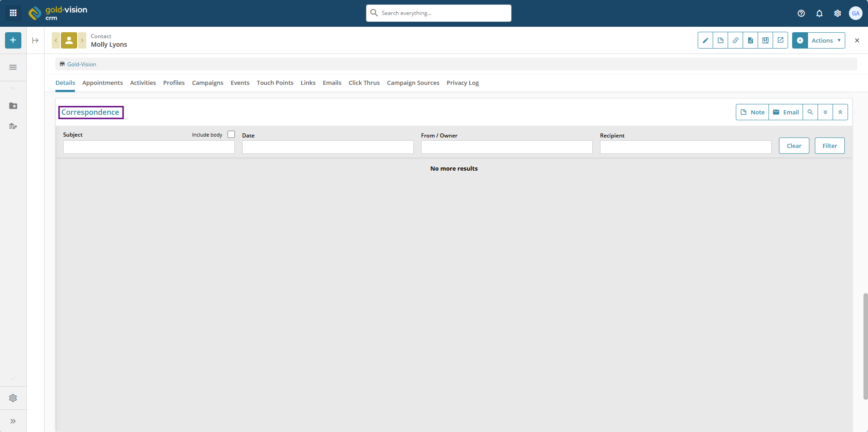The width and height of the screenshot is (868, 432).
Task: Click the Filter button
Action: [x=830, y=146]
